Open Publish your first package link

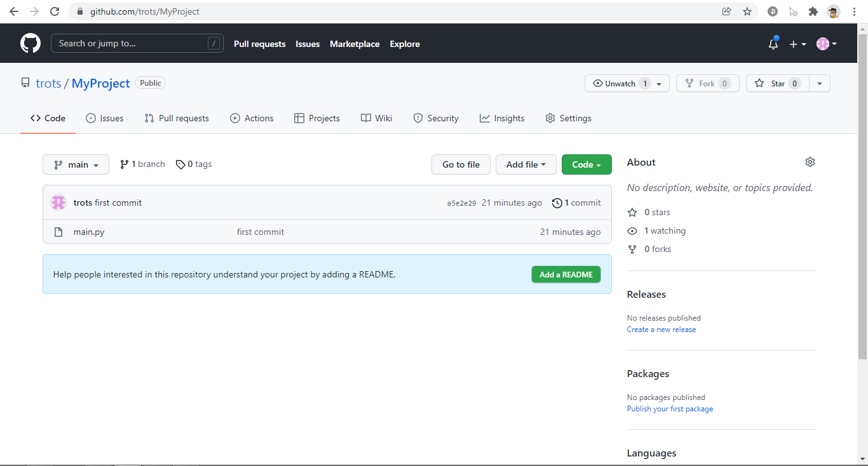[x=670, y=409]
